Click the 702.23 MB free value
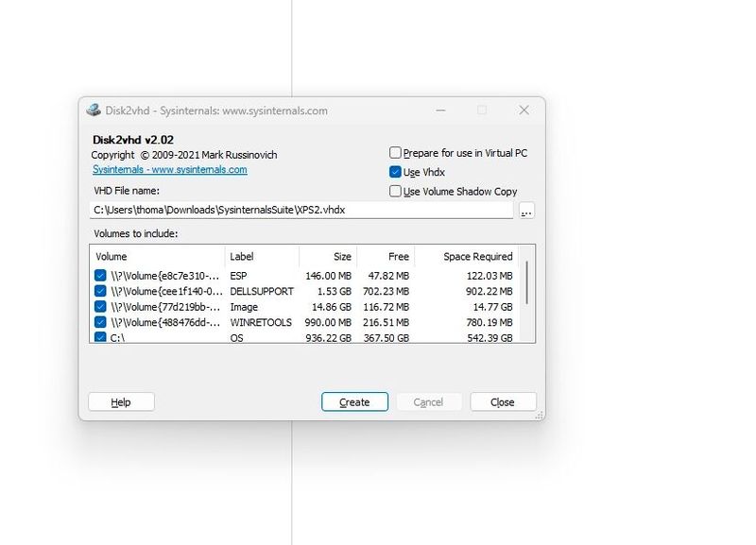 click(386, 291)
